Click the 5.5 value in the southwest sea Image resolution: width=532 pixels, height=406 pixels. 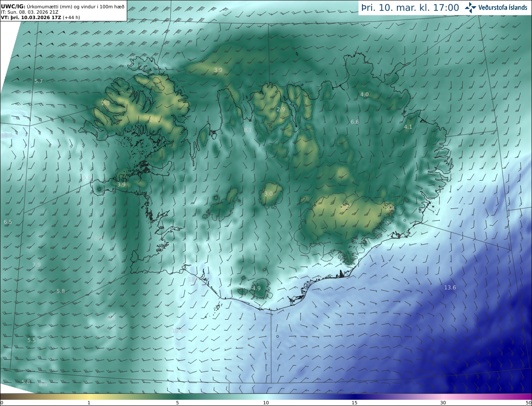click(32, 340)
